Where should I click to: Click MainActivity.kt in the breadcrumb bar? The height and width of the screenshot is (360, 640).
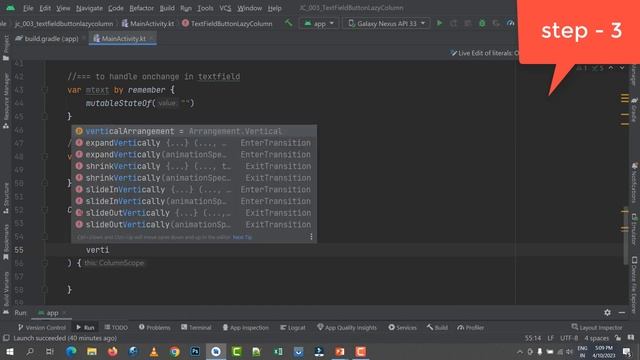click(148, 24)
